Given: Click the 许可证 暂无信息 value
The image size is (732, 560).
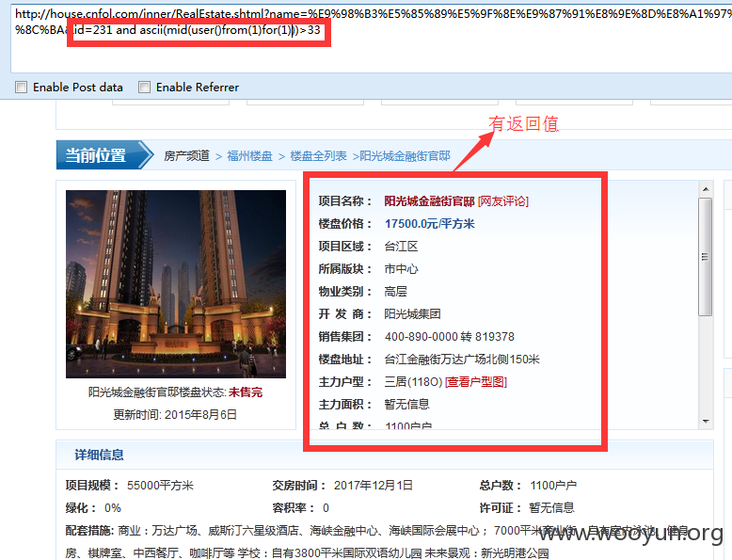Looking at the screenshot, I should tap(551, 508).
